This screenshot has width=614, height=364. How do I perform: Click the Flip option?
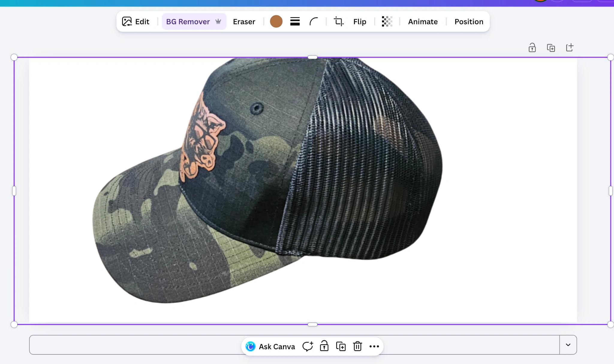point(359,22)
